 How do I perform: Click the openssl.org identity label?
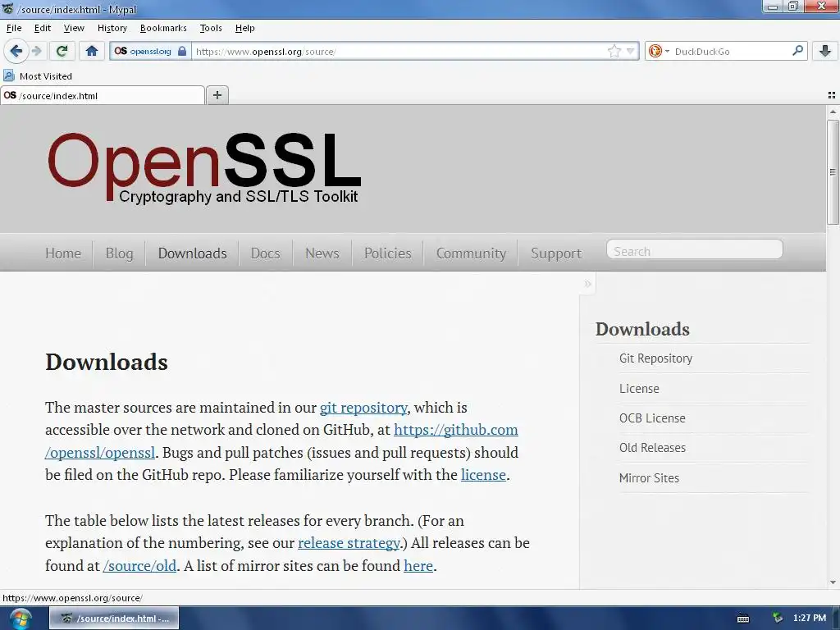(151, 52)
